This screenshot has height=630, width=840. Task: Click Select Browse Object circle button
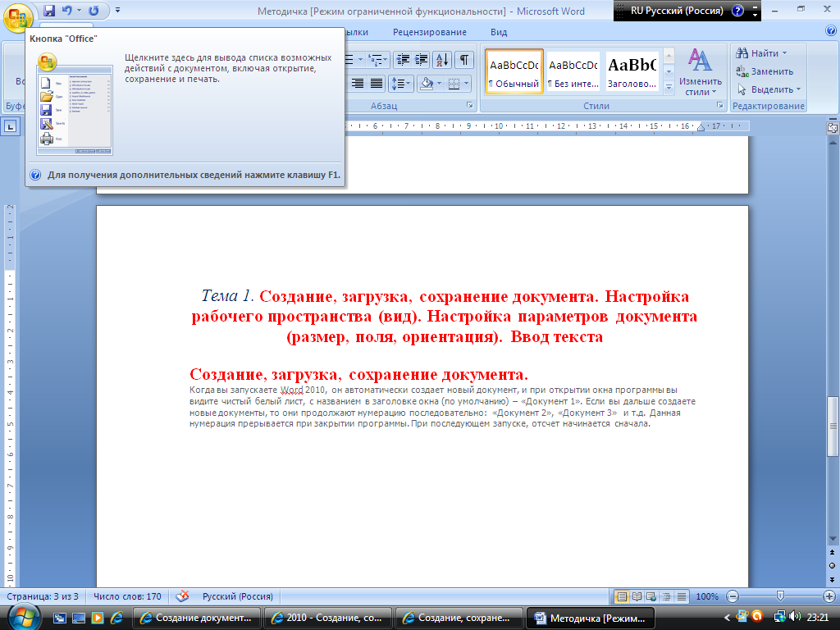point(832,566)
